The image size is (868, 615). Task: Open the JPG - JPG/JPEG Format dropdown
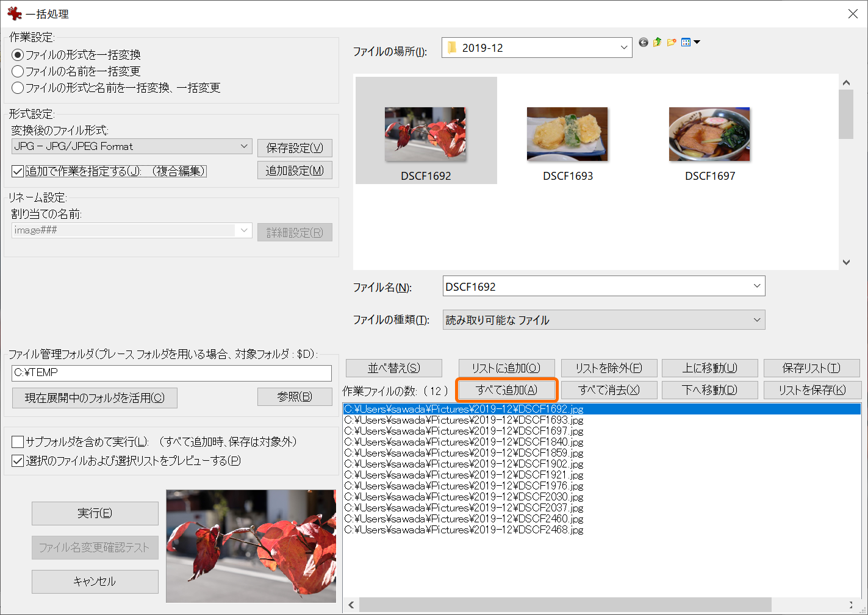click(132, 146)
